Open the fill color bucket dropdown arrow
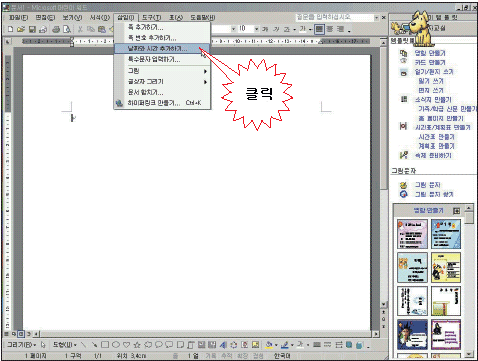The image size is (478, 361). pos(276,345)
